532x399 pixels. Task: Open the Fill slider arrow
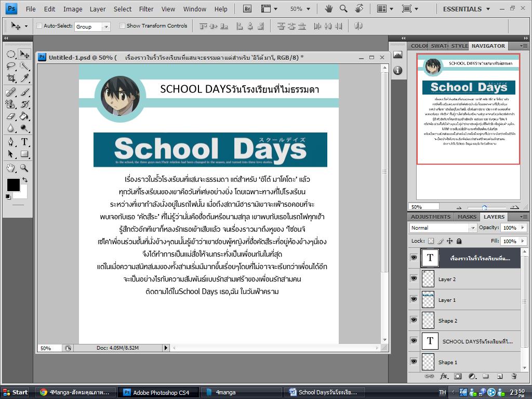pos(523,241)
